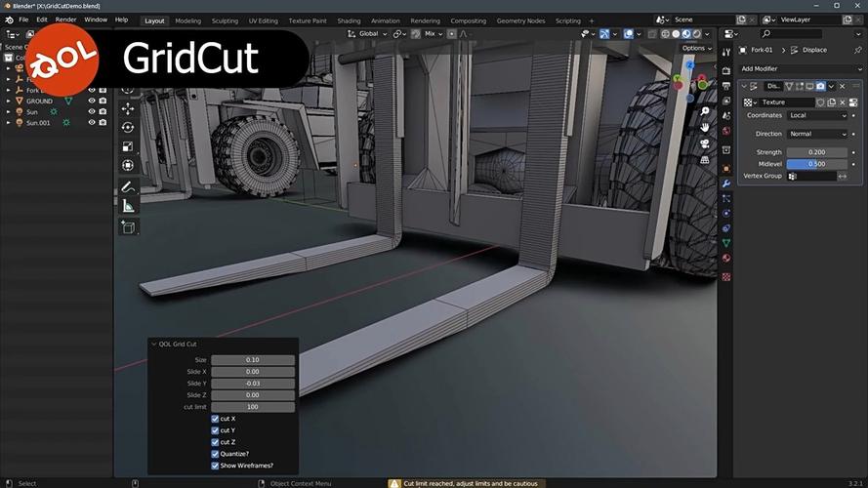Image resolution: width=868 pixels, height=488 pixels.
Task: Open Global transform orientation dropdown
Action: 367,34
